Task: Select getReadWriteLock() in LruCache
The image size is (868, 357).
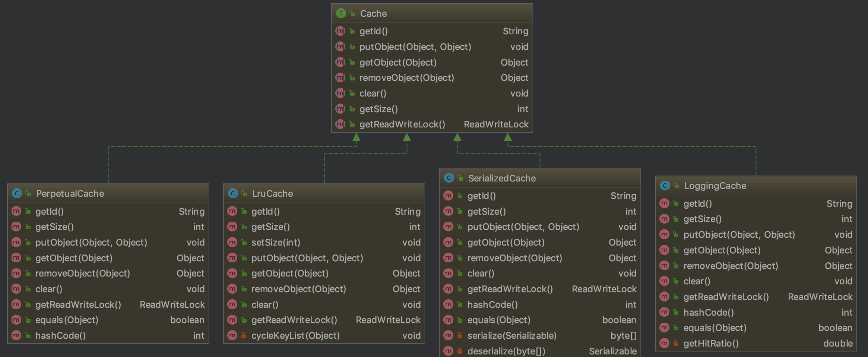Action: (294, 320)
